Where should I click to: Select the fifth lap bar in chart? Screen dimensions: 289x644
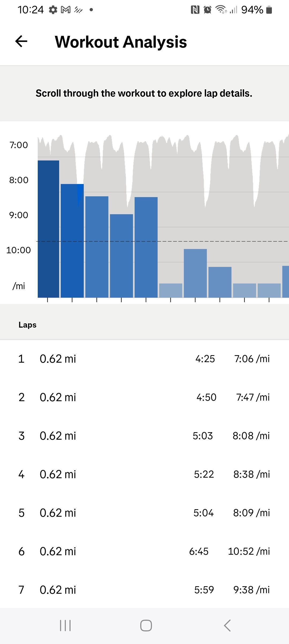coord(146,247)
